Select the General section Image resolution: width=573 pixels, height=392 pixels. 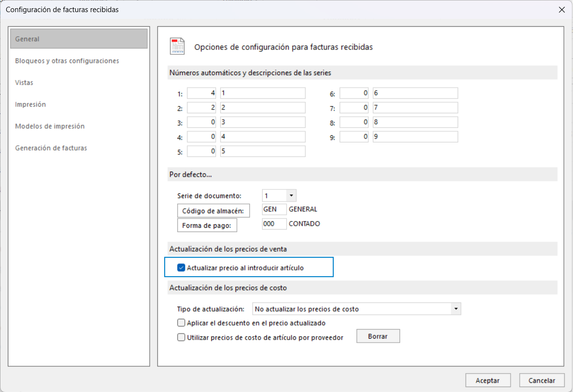(x=79, y=39)
